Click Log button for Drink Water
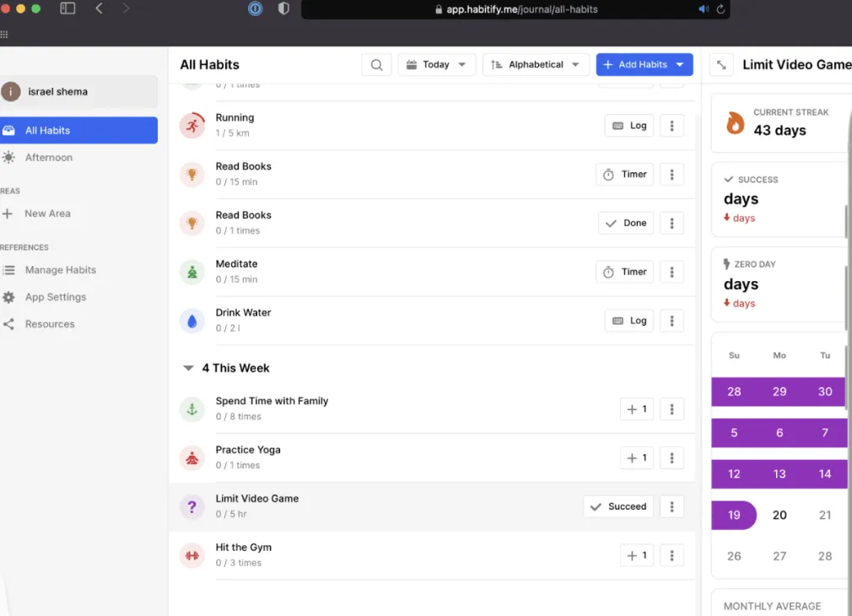 629,321
